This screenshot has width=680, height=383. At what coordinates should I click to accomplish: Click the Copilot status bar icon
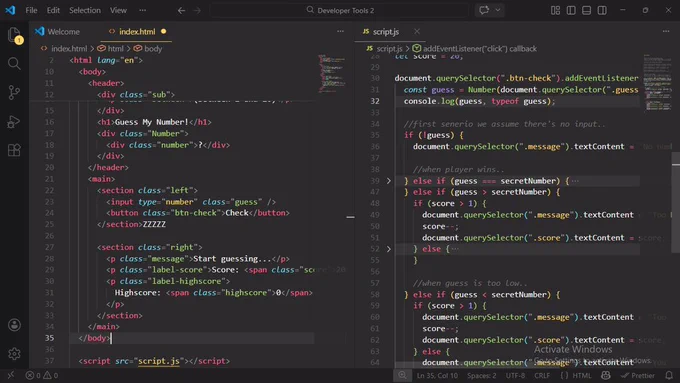click(x=606, y=376)
